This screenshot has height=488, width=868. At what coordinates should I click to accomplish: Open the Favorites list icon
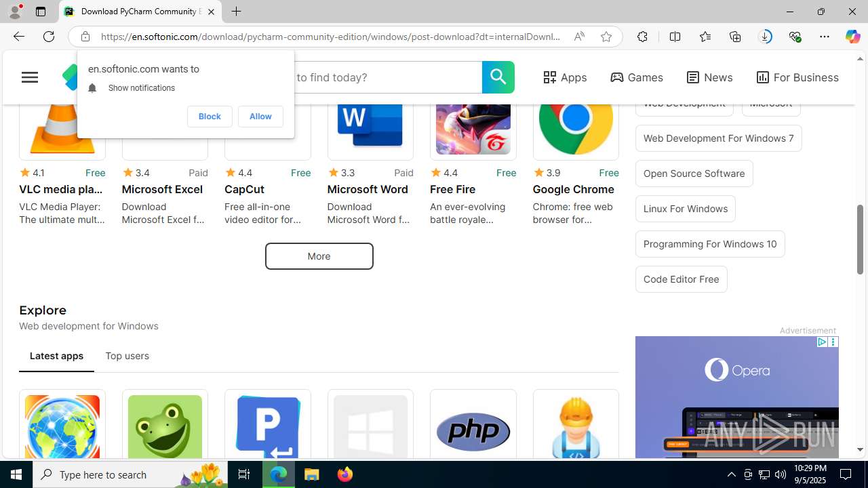[705, 37]
